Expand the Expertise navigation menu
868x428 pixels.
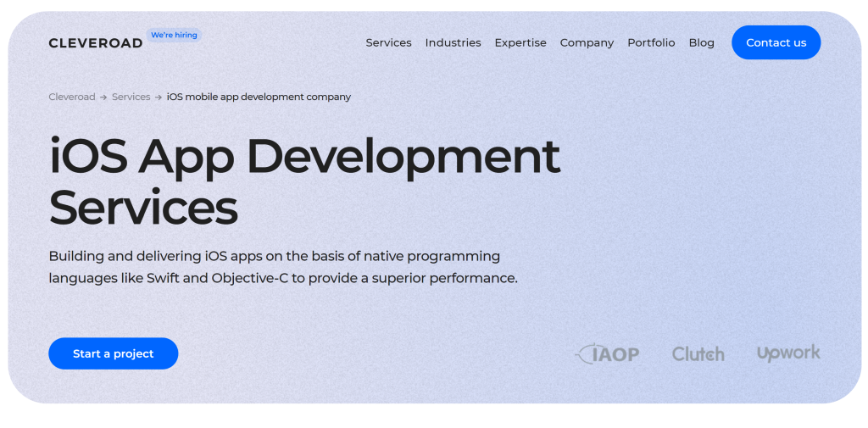click(x=520, y=42)
